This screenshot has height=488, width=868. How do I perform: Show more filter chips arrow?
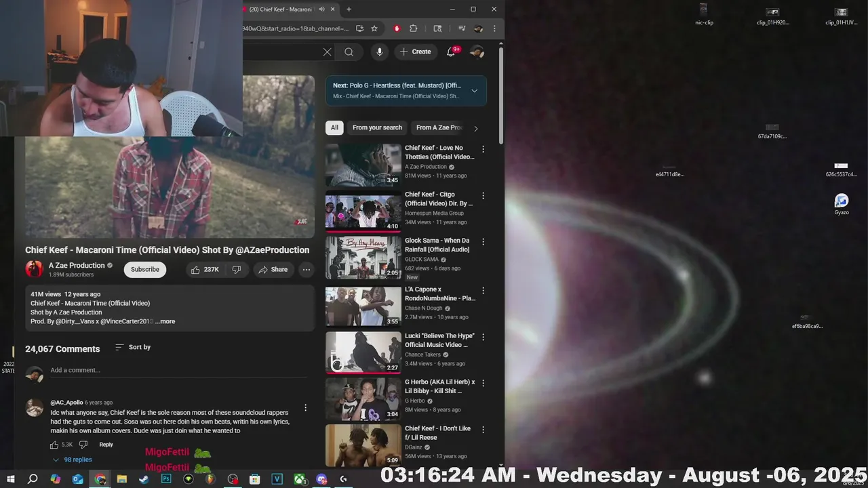pyautogui.click(x=475, y=128)
